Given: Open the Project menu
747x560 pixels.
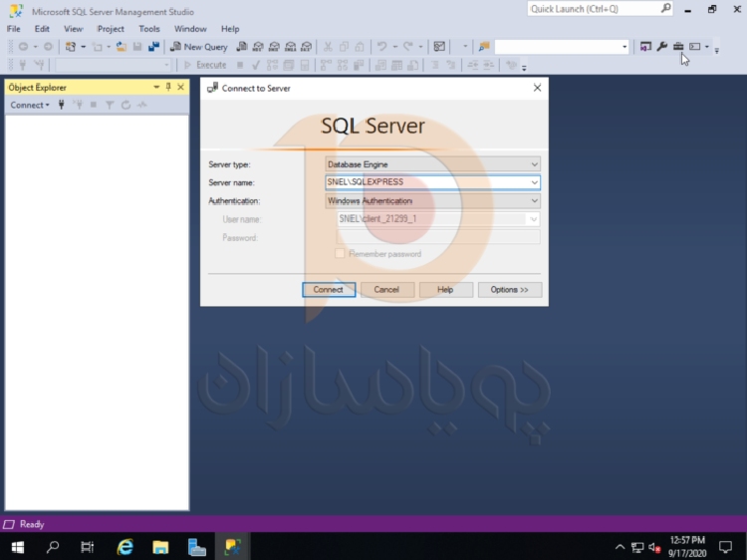Looking at the screenshot, I should 111,29.
